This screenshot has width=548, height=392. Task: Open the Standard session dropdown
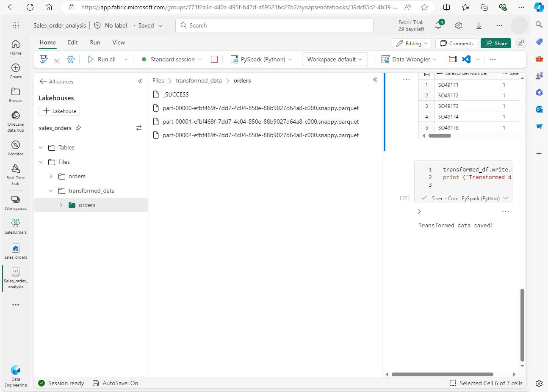[172, 59]
